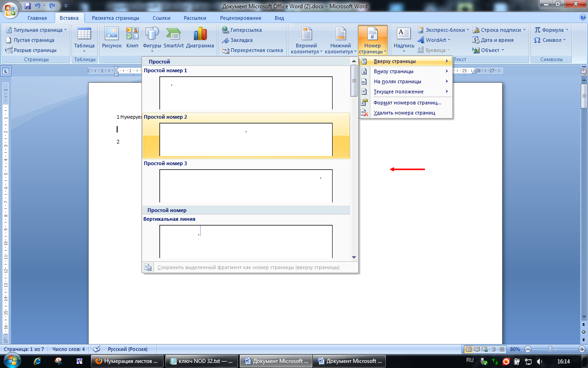Click Page Number button (Номер страницы)
This screenshot has height=368, width=588.
pyautogui.click(x=373, y=40)
